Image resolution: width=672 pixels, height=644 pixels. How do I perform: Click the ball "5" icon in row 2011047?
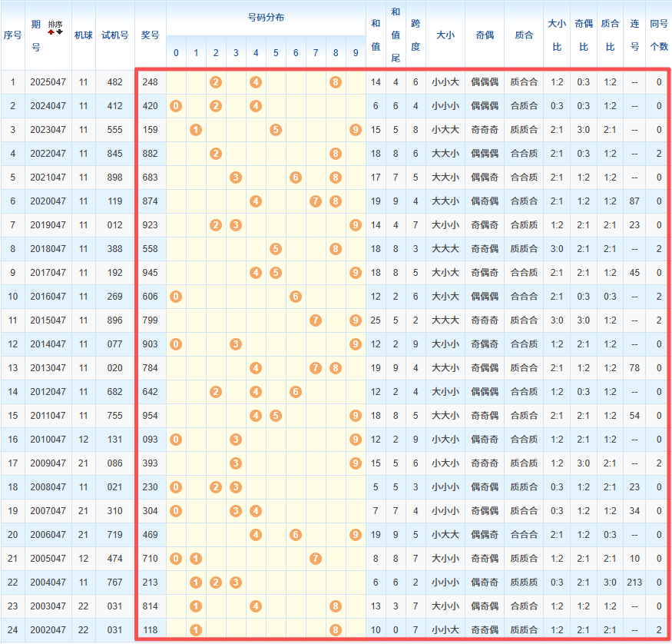click(275, 416)
